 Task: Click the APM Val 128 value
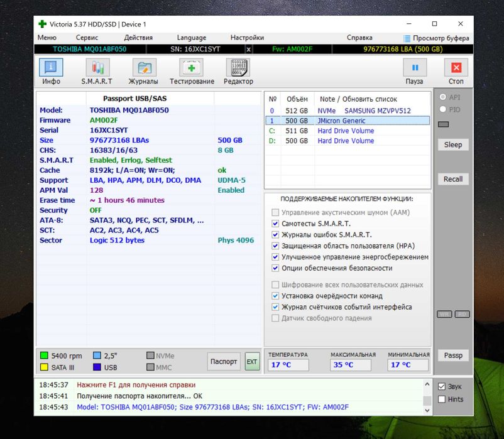[x=96, y=190]
